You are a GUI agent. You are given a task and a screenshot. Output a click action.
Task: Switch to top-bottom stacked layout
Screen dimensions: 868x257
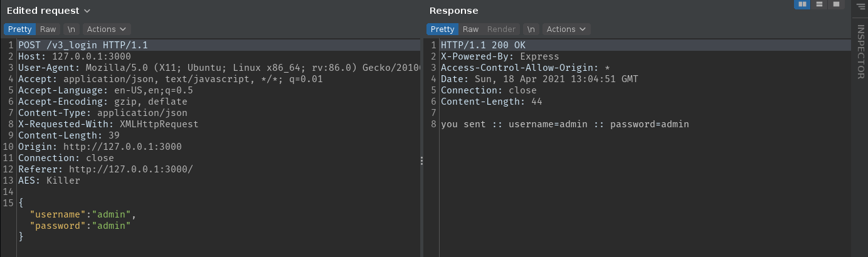819,5
